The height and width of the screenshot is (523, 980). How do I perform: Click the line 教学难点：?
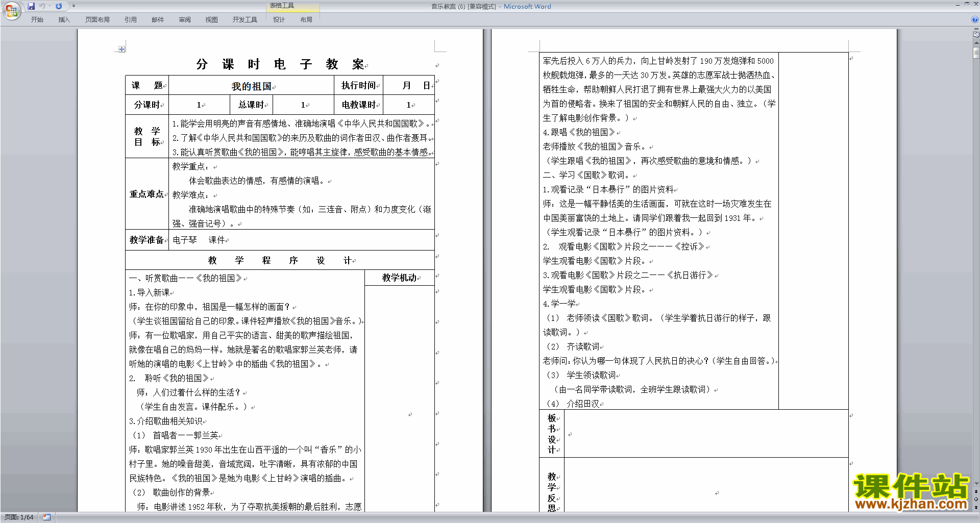point(190,195)
